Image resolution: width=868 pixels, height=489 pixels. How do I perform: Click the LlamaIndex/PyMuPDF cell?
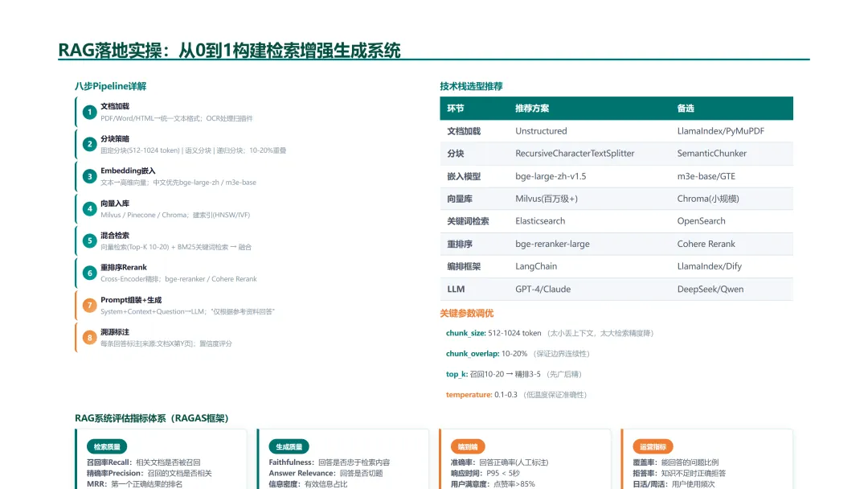point(721,131)
